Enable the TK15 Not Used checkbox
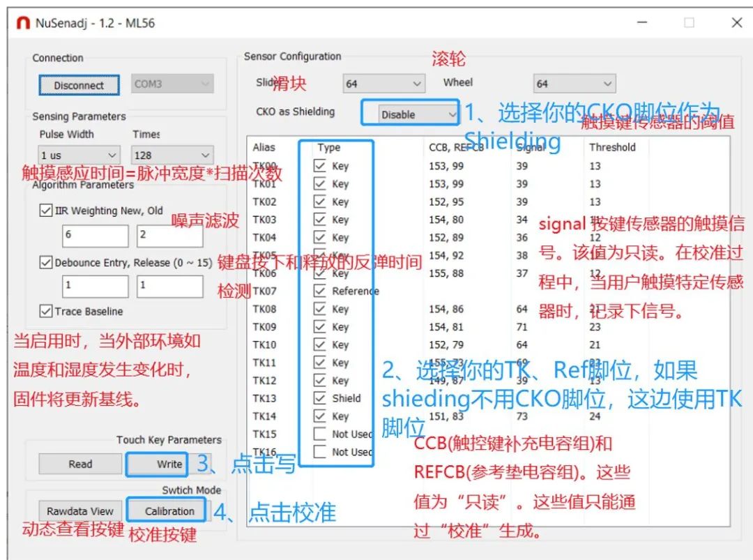The width and height of the screenshot is (753, 560). [x=319, y=434]
